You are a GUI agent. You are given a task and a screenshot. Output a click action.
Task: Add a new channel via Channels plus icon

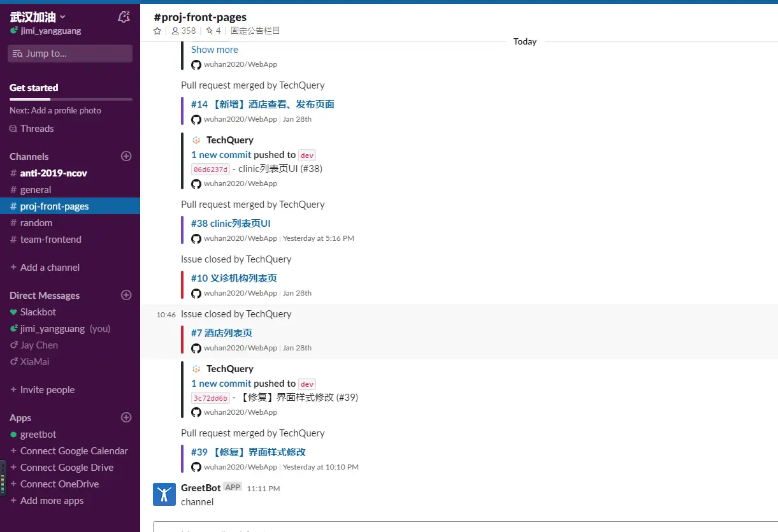point(126,156)
